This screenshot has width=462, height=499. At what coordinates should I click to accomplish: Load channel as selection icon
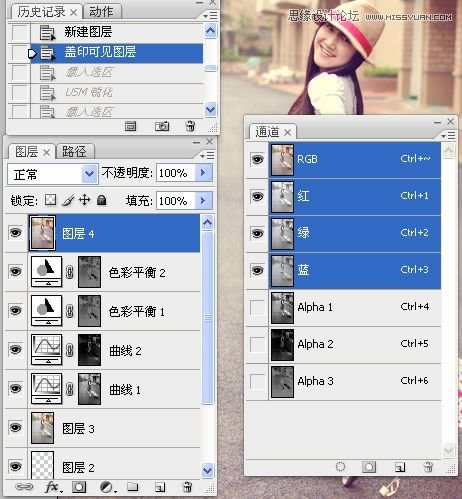(x=340, y=467)
